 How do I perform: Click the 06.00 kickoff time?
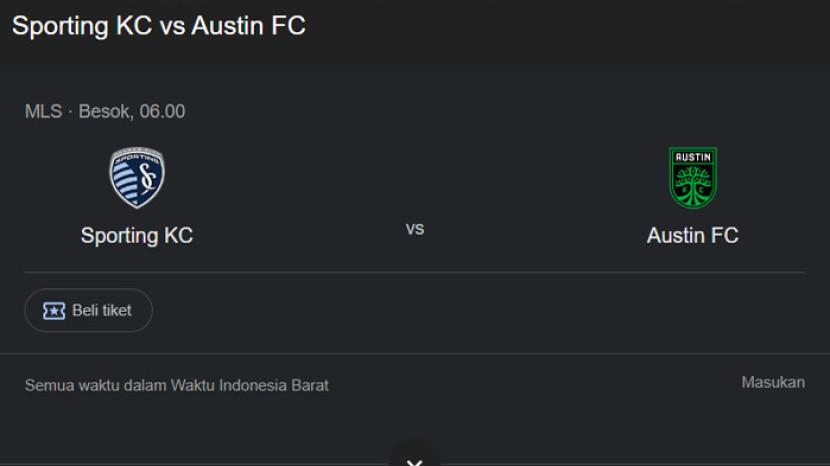(162, 111)
